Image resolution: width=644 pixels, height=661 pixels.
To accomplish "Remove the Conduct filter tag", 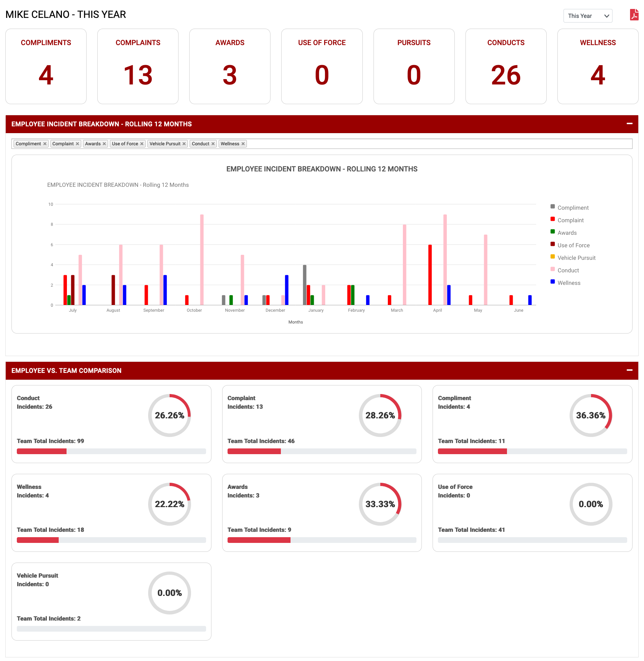I will [213, 144].
